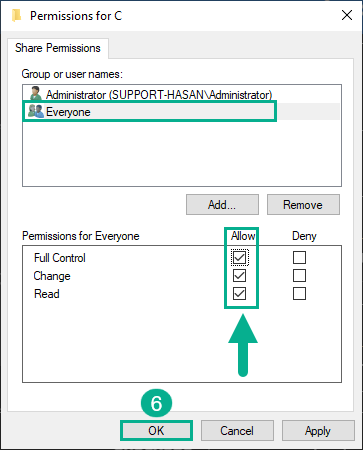Click the Full Control permission label

tap(60, 258)
